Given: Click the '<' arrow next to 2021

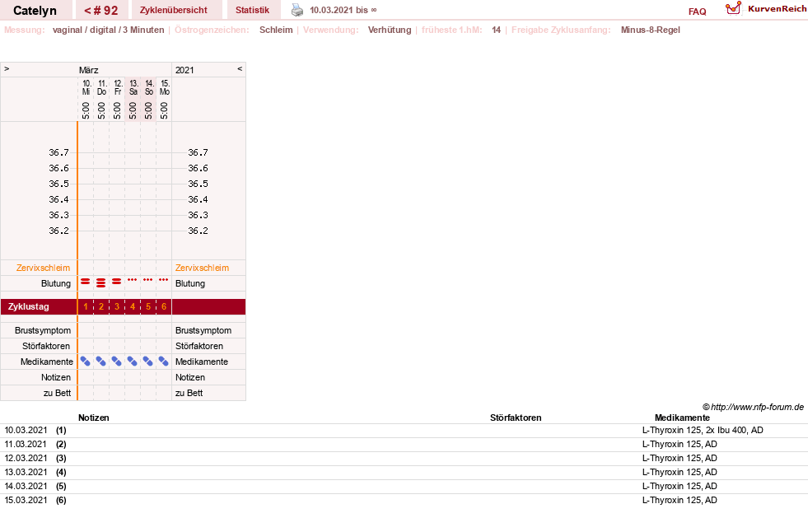Looking at the screenshot, I should coord(240,69).
